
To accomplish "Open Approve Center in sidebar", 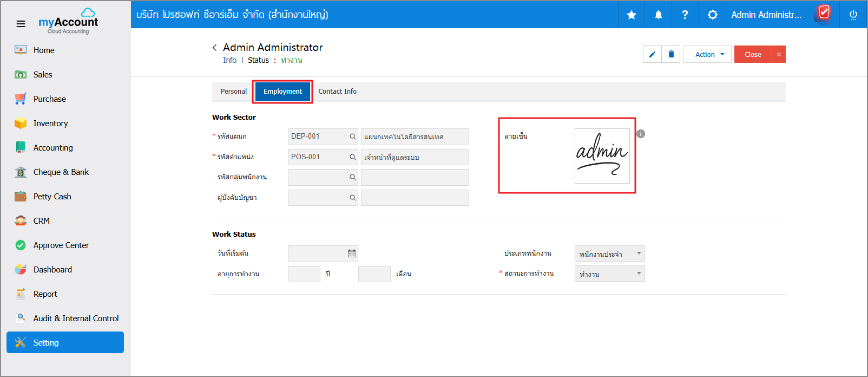I will pos(61,245).
